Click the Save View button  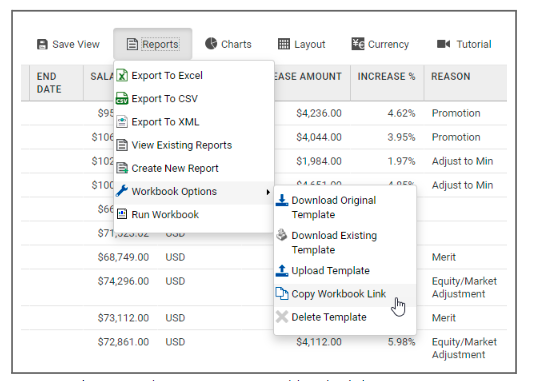[68, 44]
